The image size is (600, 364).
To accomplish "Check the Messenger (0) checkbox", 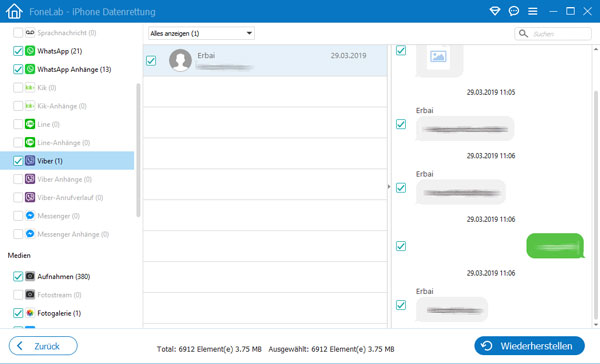I will pos(18,216).
